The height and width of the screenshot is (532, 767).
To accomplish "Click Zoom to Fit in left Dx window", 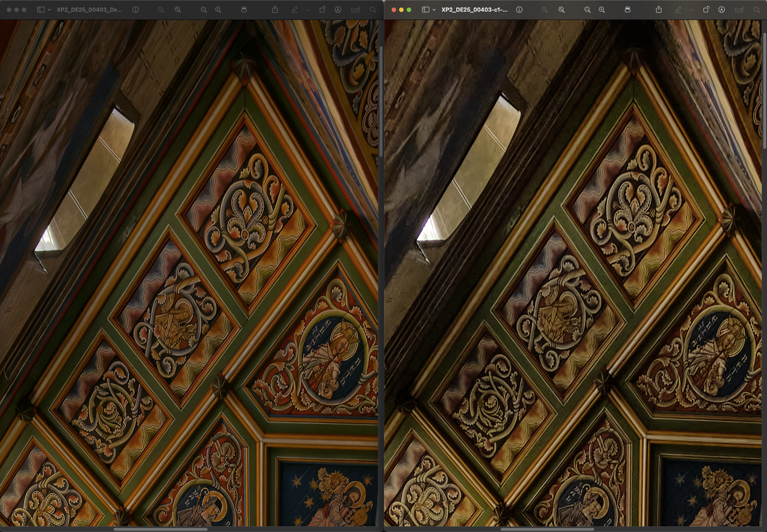I will click(178, 10).
